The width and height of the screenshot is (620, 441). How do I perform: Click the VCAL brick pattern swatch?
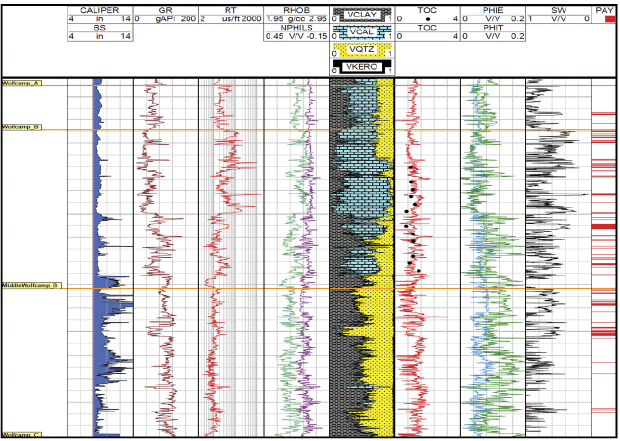(x=362, y=32)
